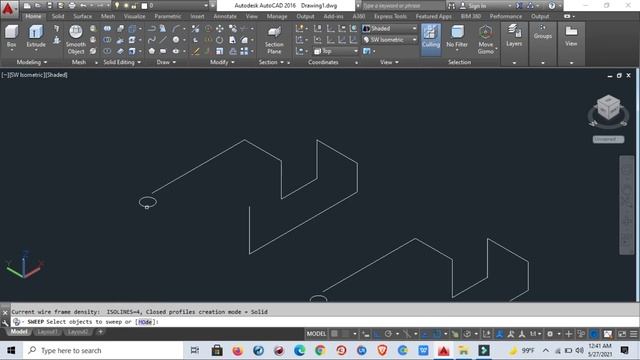The image size is (640, 360).
Task: Click the Sign In button
Action: pyautogui.click(x=473, y=6)
